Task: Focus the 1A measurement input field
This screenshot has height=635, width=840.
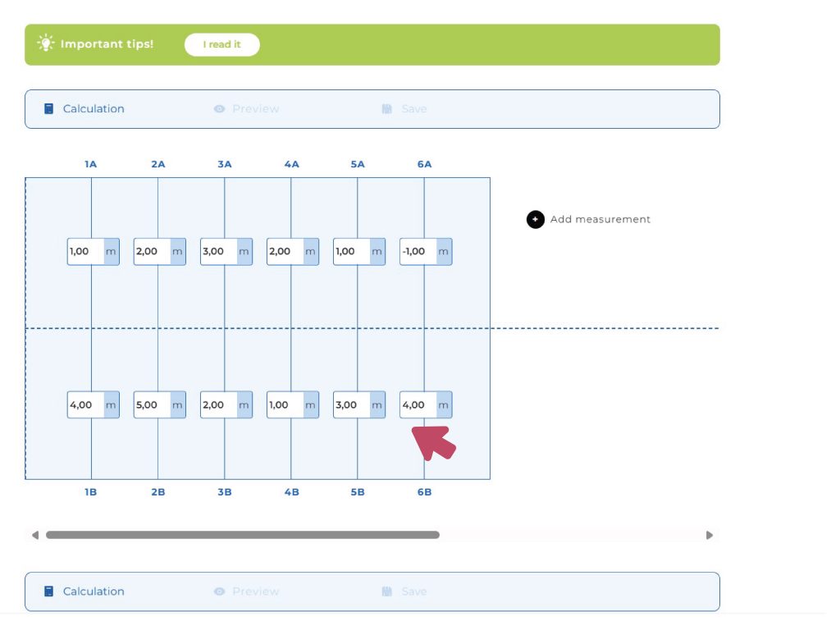Action: click(x=85, y=252)
